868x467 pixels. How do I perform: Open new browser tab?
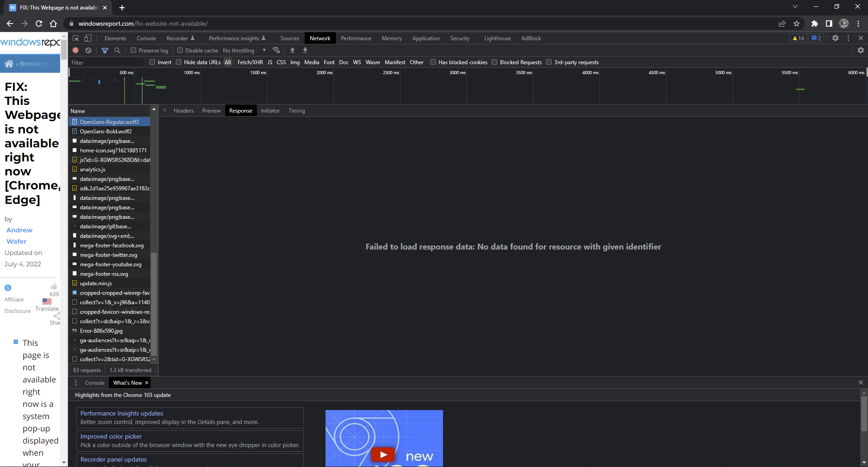(122, 8)
